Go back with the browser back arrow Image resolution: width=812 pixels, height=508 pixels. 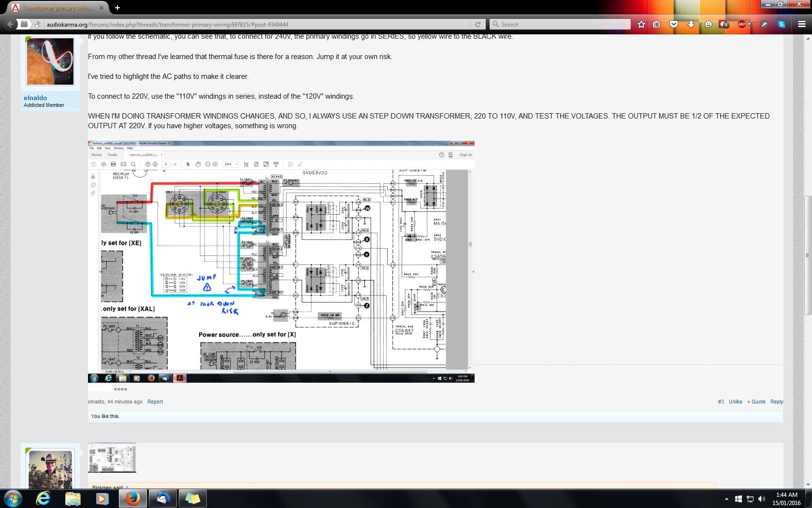click(x=10, y=24)
